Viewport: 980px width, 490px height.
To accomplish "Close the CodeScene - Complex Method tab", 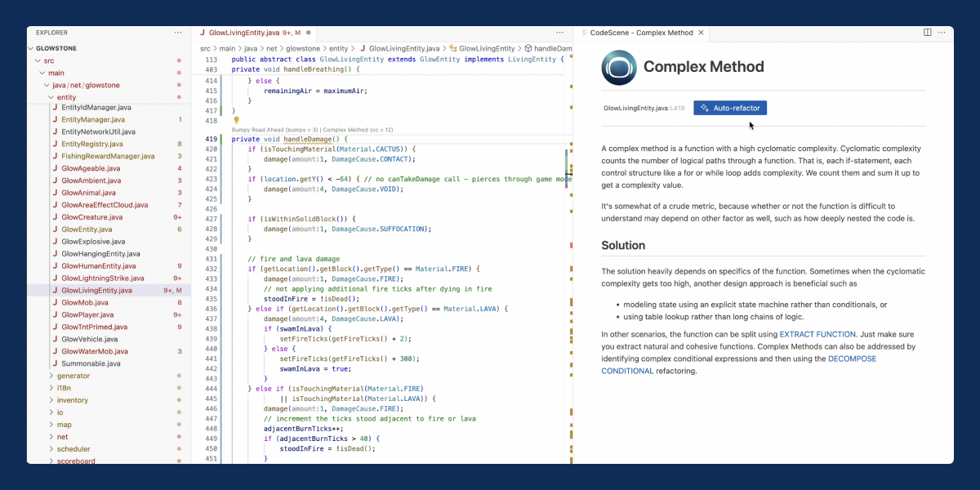I will (x=702, y=33).
